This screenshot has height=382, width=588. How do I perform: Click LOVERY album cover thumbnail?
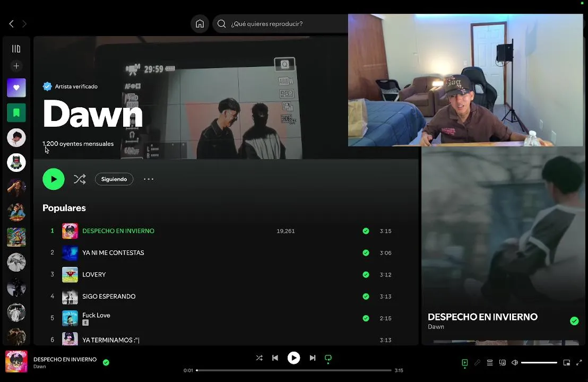click(x=70, y=274)
